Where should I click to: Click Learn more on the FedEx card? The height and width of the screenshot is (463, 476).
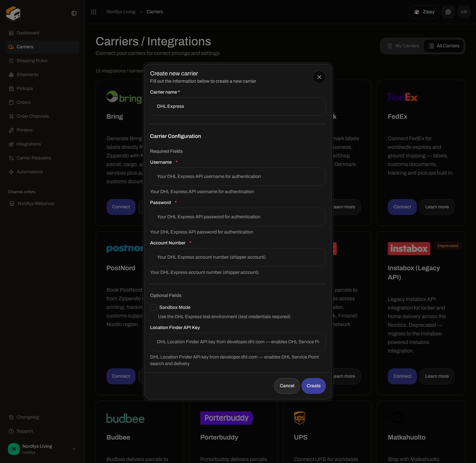[437, 207]
